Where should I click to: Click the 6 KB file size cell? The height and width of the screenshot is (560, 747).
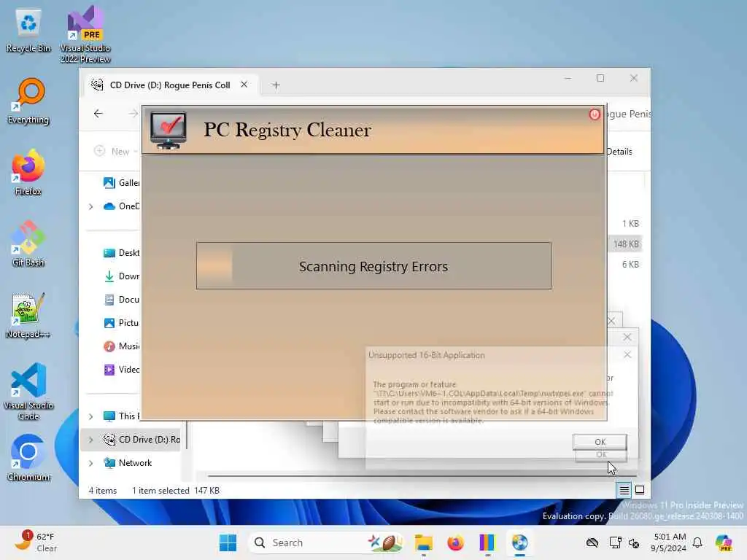pos(630,264)
